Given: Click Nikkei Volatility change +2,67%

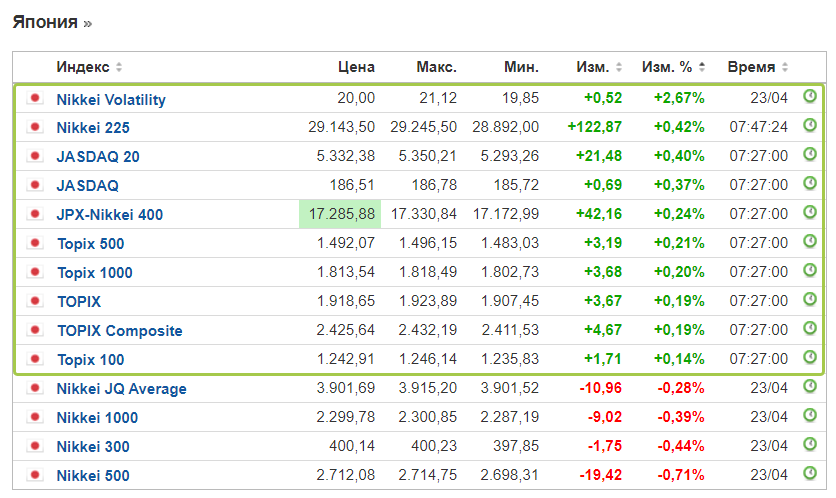Looking at the screenshot, I should tap(679, 99).
